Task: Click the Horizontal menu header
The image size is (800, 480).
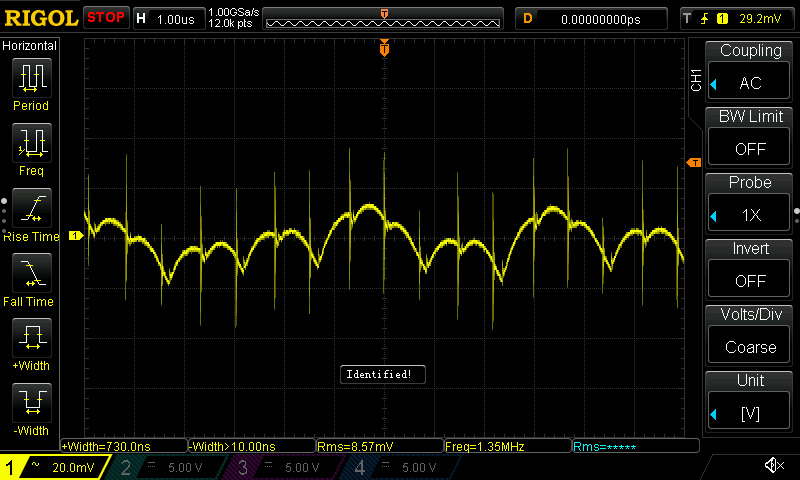Action: (31, 46)
